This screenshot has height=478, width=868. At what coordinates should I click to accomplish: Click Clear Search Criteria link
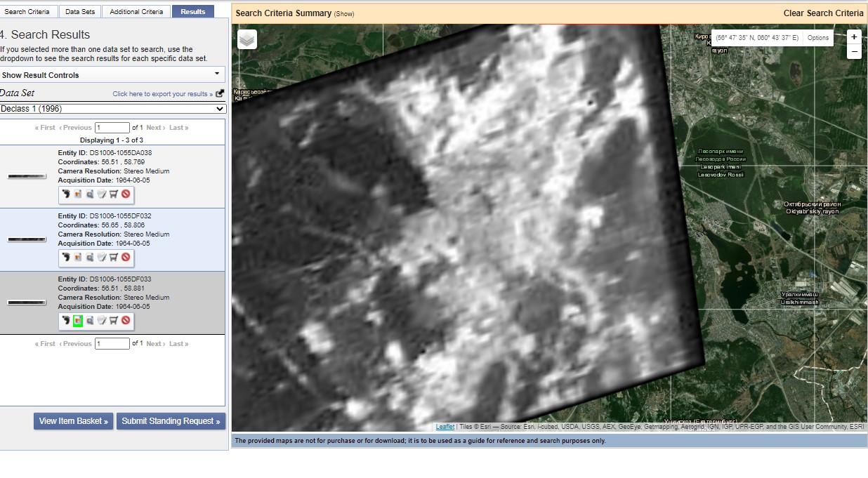823,13
